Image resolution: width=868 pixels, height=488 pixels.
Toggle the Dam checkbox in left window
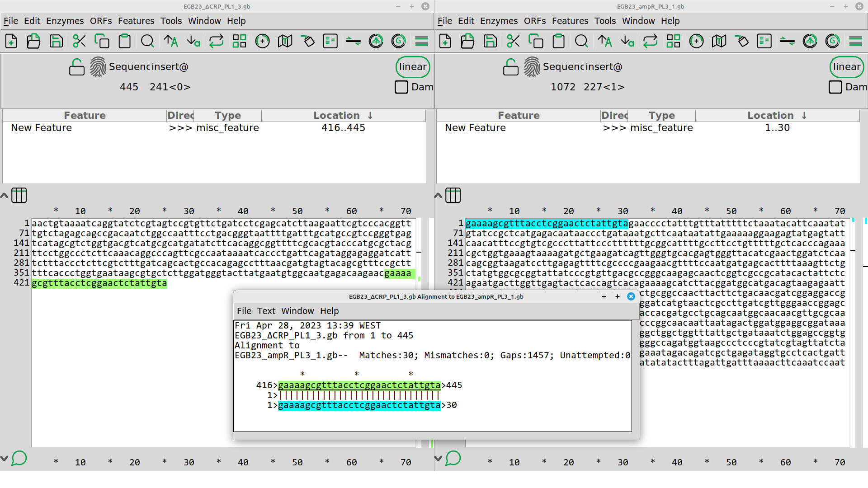(401, 87)
